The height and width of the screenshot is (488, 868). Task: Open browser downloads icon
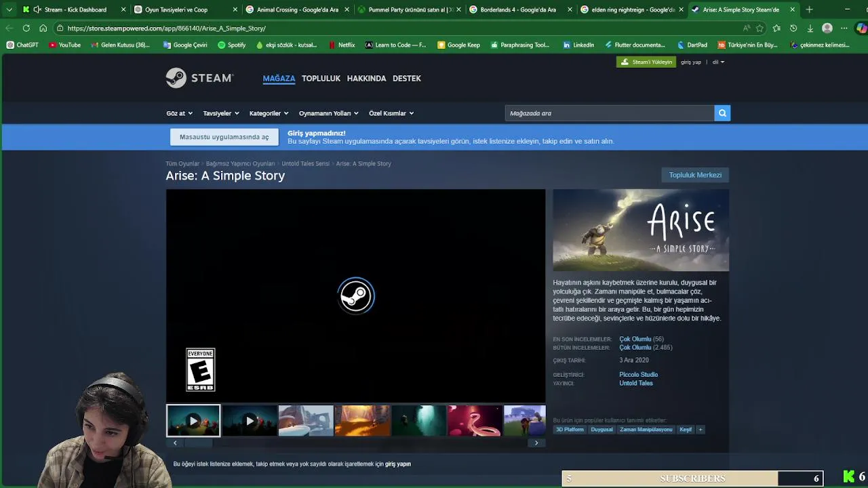pos(810,28)
